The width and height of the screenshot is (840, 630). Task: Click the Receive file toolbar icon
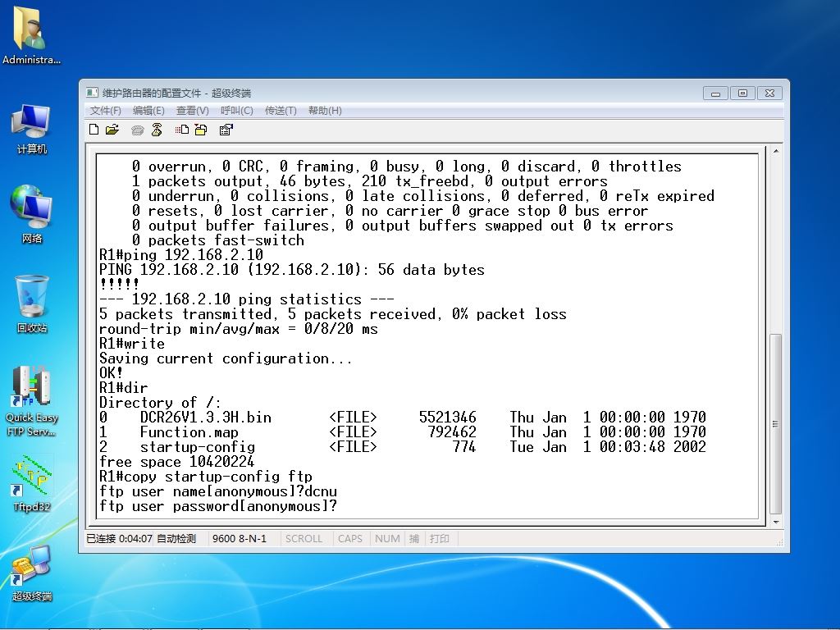click(x=201, y=130)
